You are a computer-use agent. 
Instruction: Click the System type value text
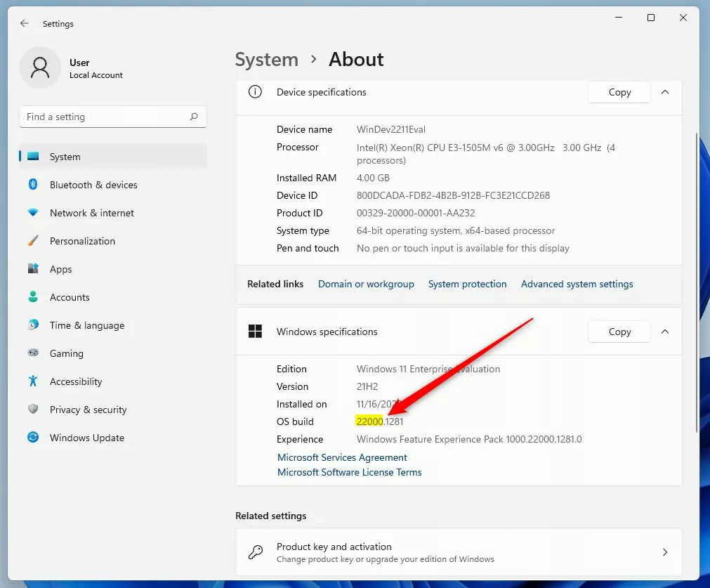[x=456, y=230]
